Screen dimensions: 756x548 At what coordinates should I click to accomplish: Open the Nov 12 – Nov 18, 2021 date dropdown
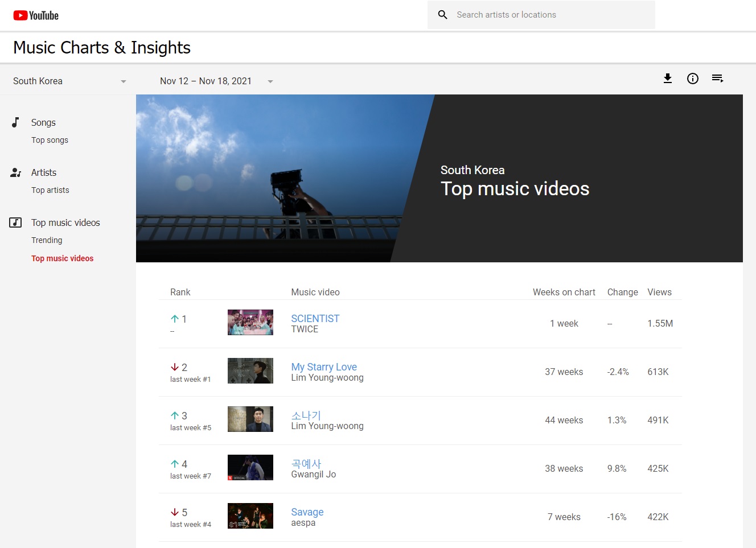click(216, 81)
